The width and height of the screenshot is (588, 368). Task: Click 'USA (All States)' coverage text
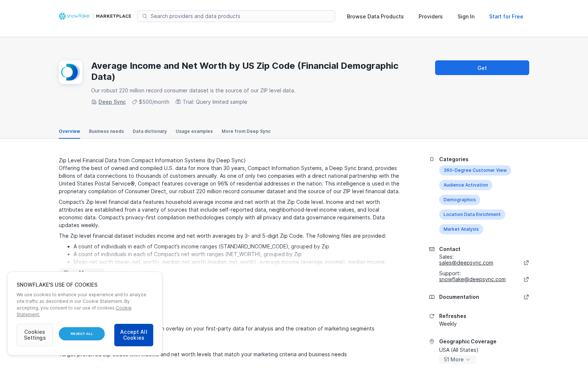(x=459, y=350)
